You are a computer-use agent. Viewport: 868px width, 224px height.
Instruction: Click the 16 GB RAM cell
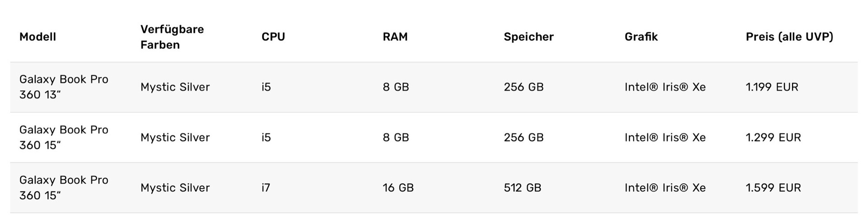398,187
